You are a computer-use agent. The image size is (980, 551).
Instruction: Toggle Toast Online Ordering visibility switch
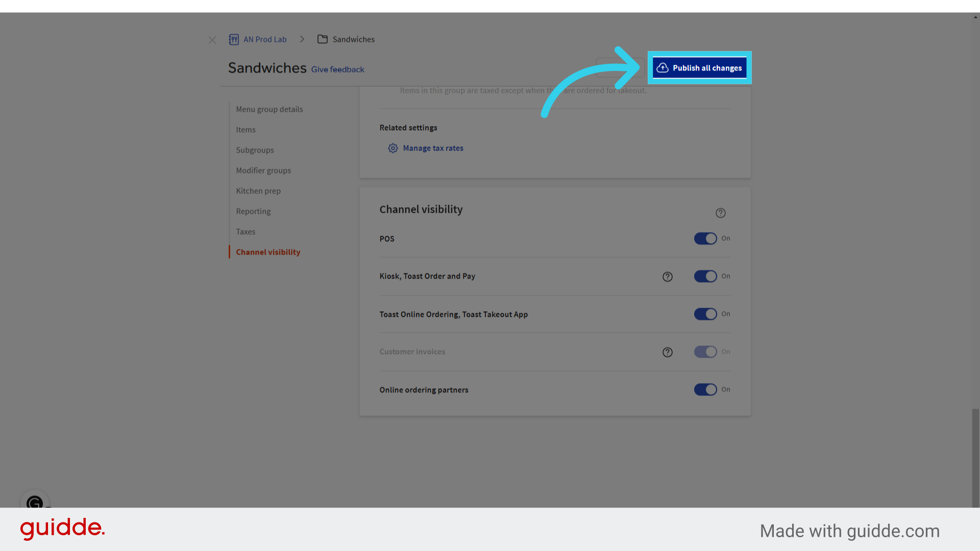tap(705, 314)
